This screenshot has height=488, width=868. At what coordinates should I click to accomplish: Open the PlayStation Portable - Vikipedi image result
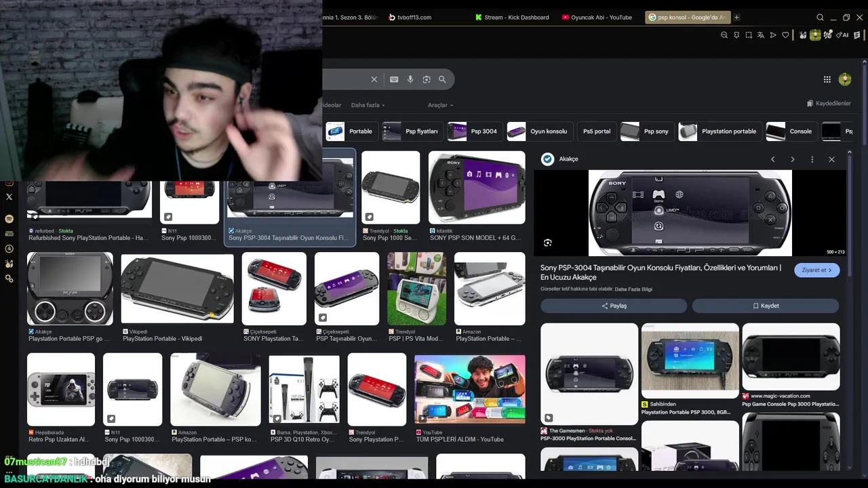177,289
